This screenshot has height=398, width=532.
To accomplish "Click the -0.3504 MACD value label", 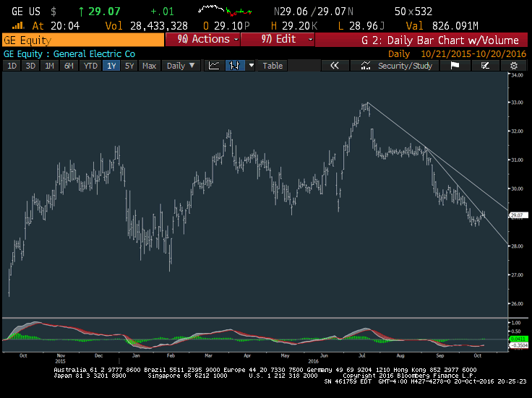I will [519, 345].
